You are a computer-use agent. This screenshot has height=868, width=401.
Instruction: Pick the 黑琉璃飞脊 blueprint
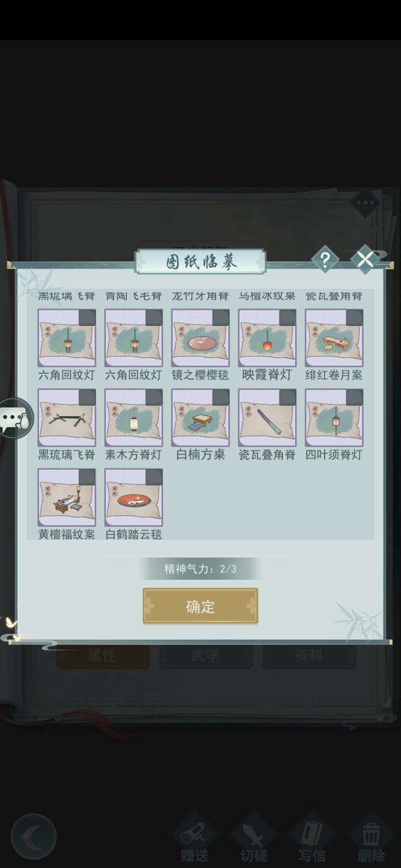(x=67, y=418)
